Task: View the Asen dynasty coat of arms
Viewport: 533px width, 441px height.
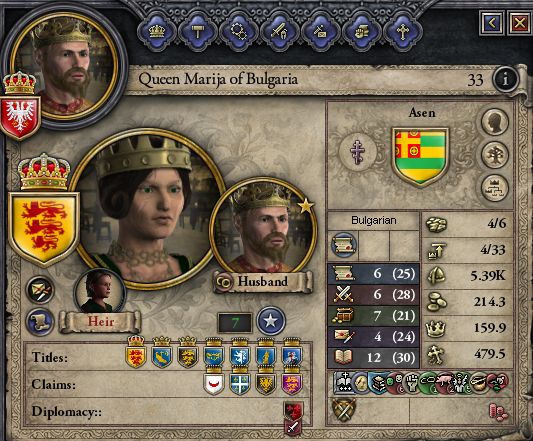Action: coord(420,156)
